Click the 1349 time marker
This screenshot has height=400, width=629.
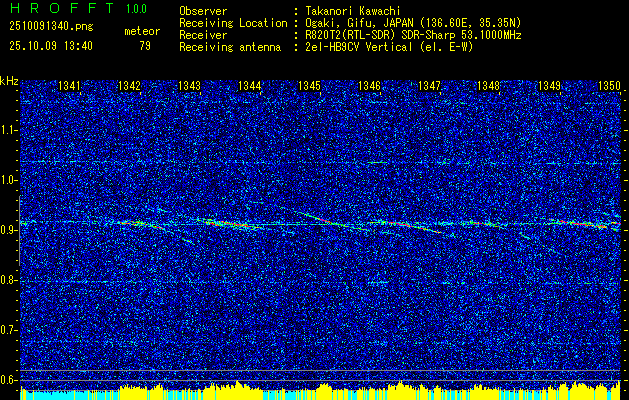549,86
